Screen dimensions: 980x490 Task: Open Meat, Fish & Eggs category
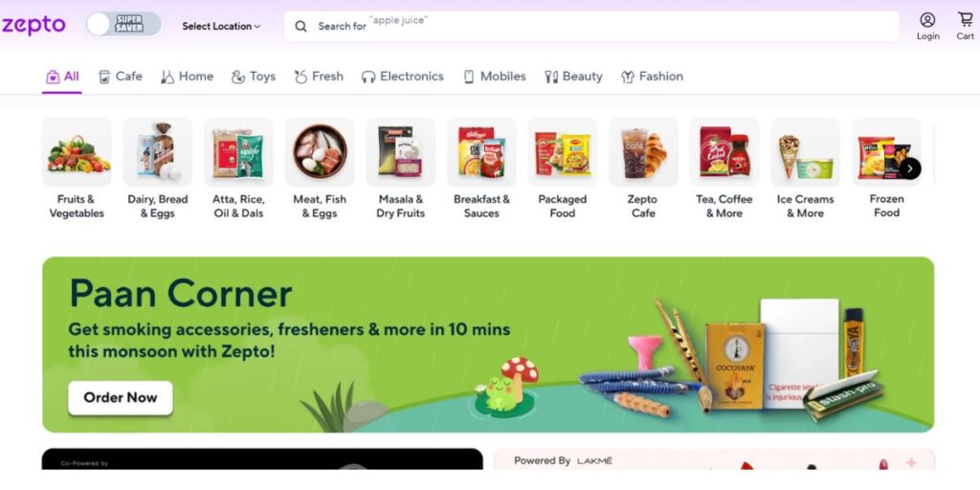(320, 168)
